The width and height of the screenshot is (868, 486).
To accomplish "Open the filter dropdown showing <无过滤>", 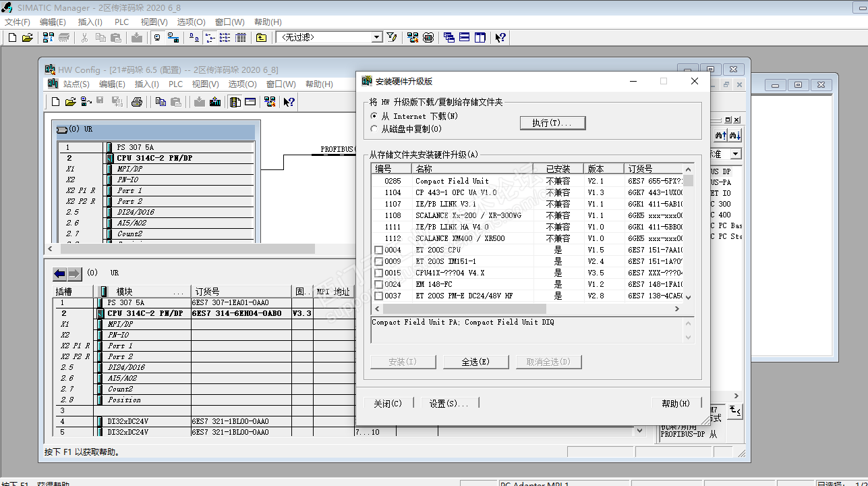I will (x=377, y=38).
